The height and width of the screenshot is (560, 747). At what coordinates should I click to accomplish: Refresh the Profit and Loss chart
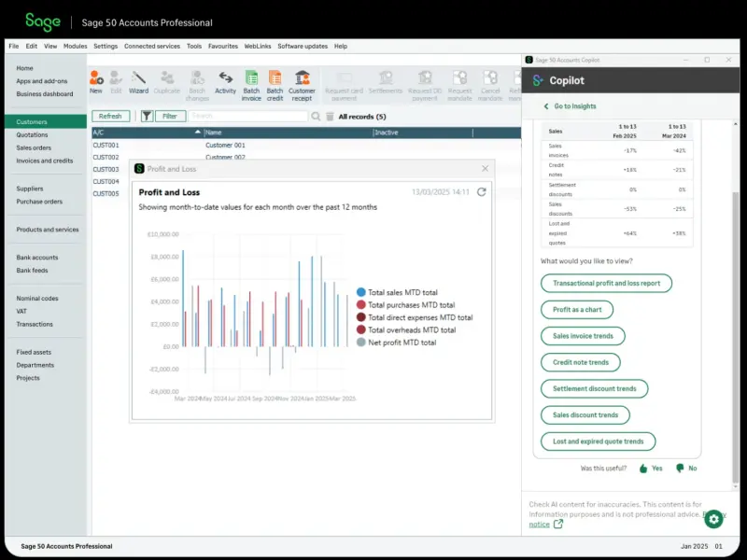tap(482, 191)
